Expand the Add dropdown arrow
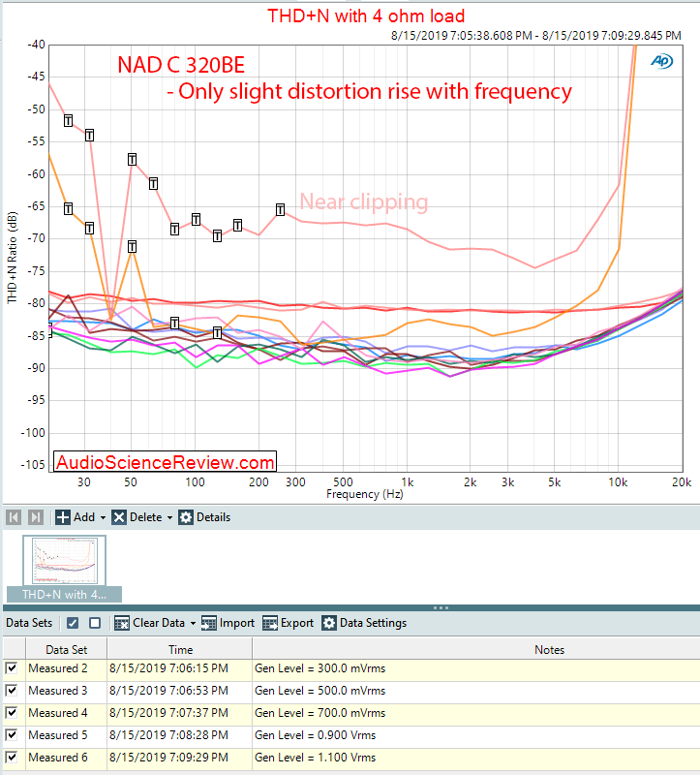 coord(103,517)
